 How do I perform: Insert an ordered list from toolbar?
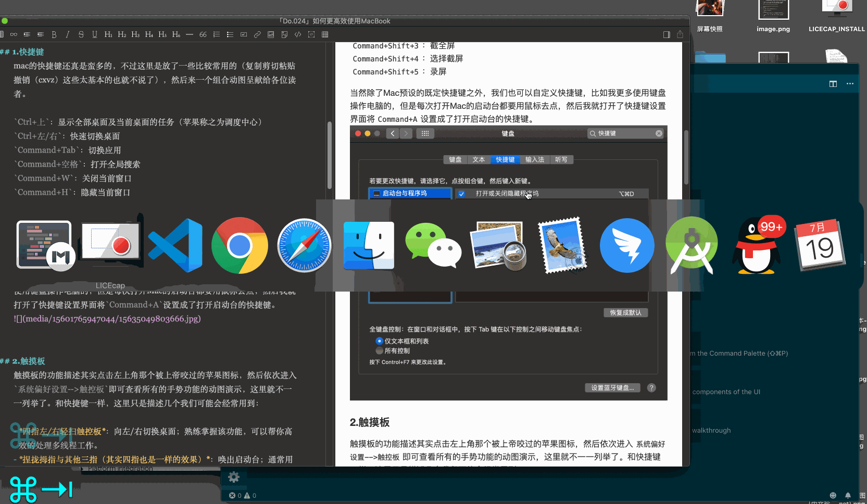click(x=217, y=34)
